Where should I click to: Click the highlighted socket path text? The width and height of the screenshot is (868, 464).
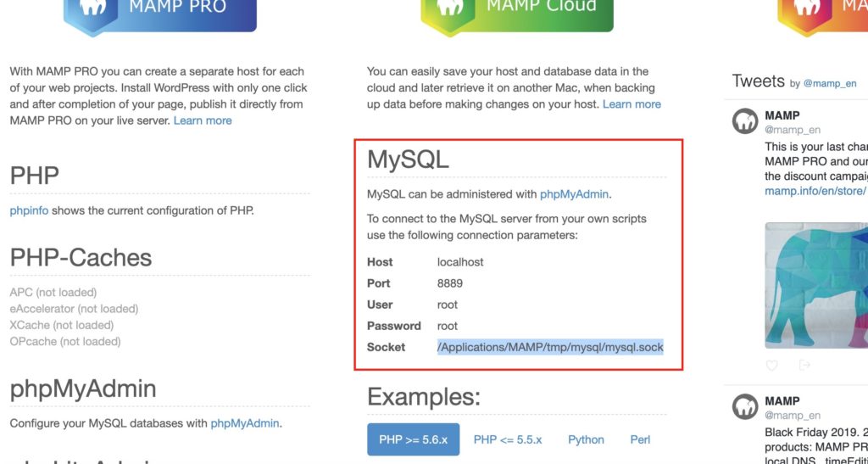click(550, 347)
